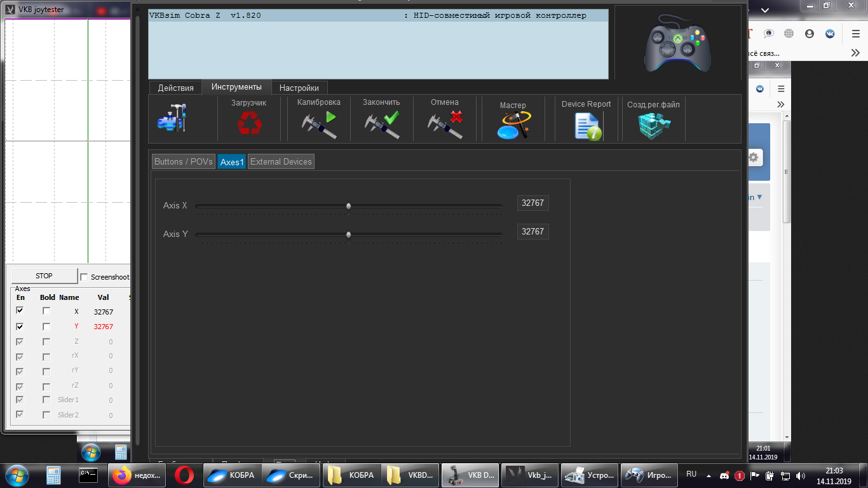Disable the X axis En checkbox
Screen dimensions: 868x488
click(20, 311)
